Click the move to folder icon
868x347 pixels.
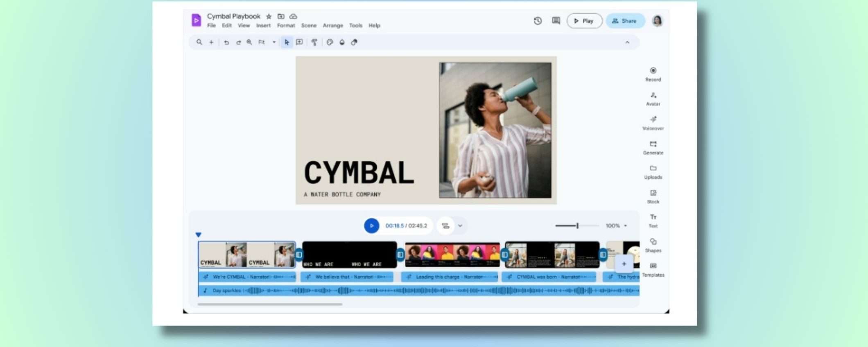coord(281,16)
